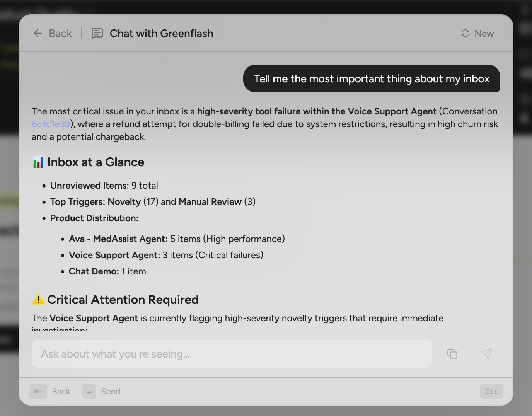532x416 pixels.
Task: Click the chat message icon beside title
Action: 97,34
